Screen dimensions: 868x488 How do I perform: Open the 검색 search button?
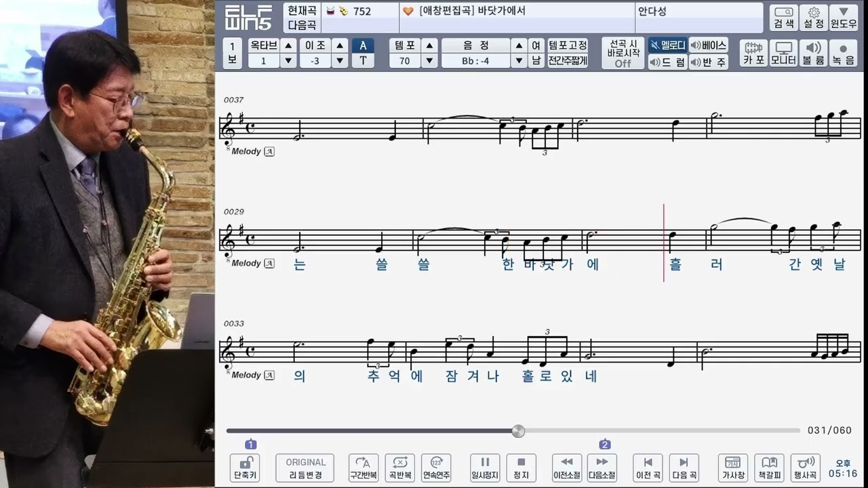click(x=785, y=18)
